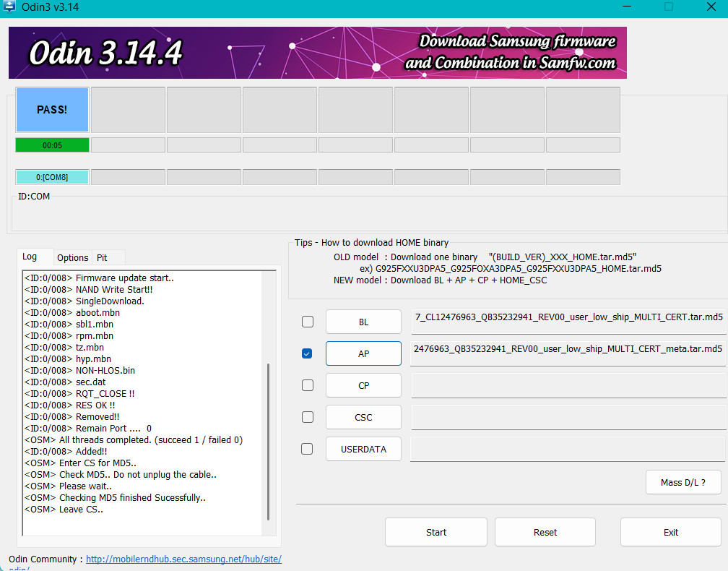Click the CP file button
The height and width of the screenshot is (571, 728).
click(x=363, y=385)
